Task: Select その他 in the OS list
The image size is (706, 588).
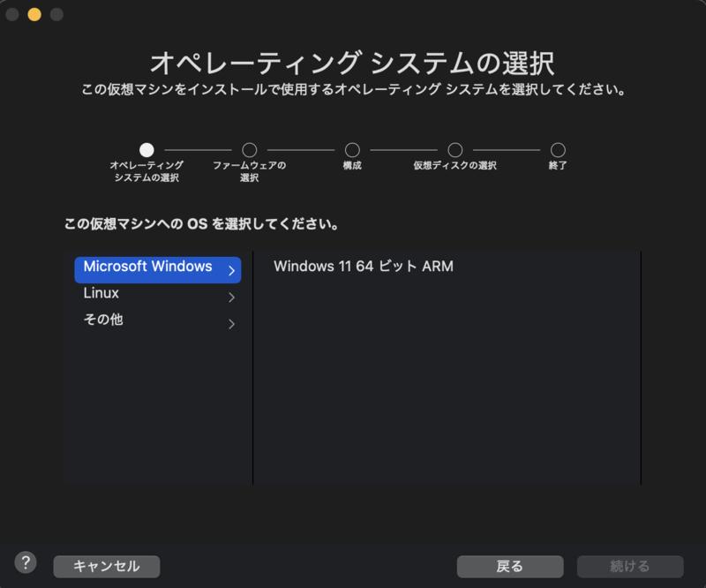Action: [x=158, y=322]
